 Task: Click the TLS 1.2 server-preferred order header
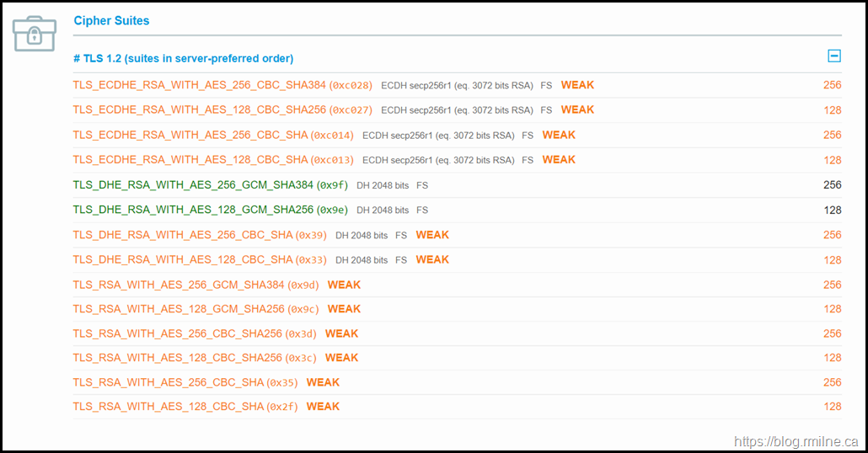point(183,58)
